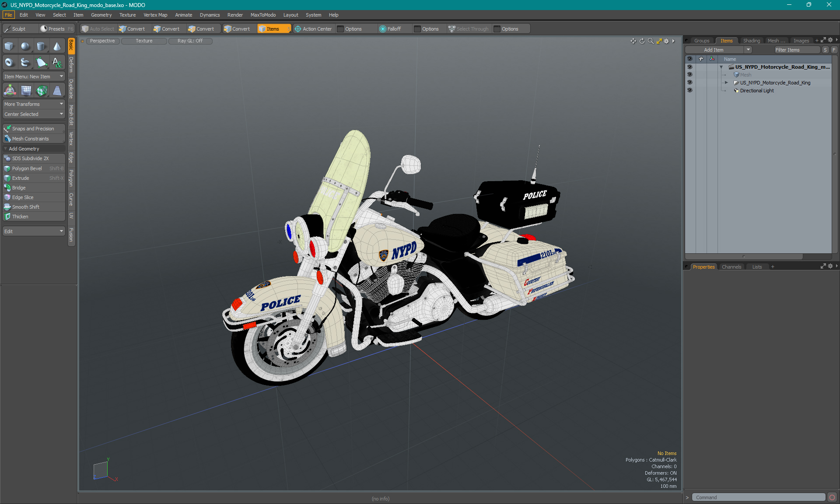Screen dimensions: 840x504
Task: Toggle Auto Select mode
Action: (x=98, y=29)
